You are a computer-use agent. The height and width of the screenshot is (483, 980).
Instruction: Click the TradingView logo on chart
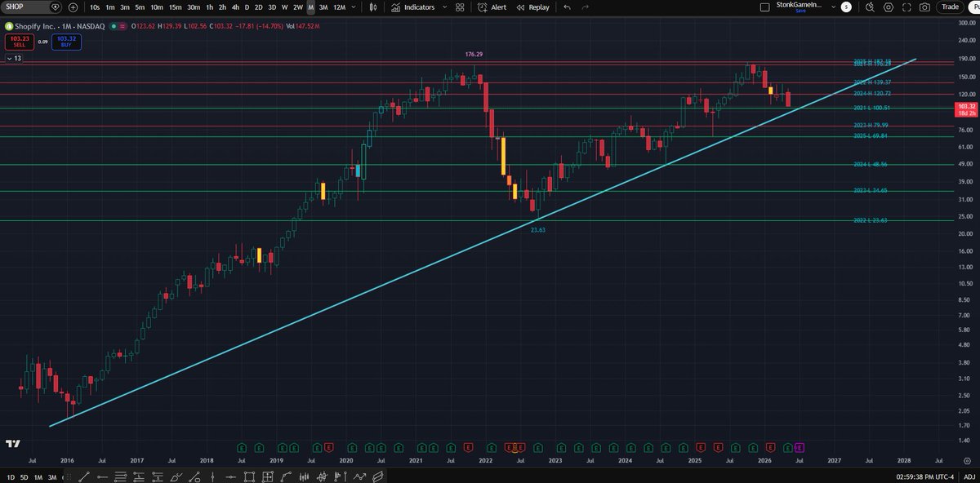(x=12, y=443)
